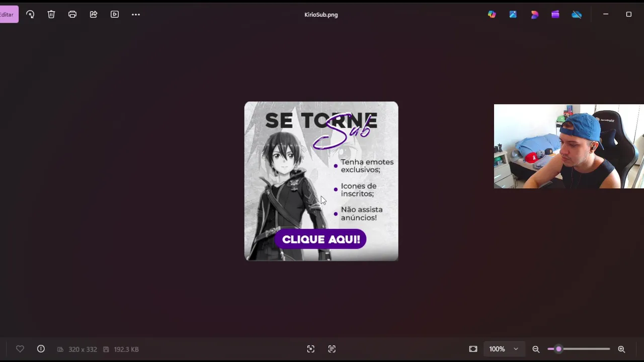Image resolution: width=644 pixels, height=362 pixels.
Task: Start slideshow with the play icon
Action: pyautogui.click(x=115, y=15)
